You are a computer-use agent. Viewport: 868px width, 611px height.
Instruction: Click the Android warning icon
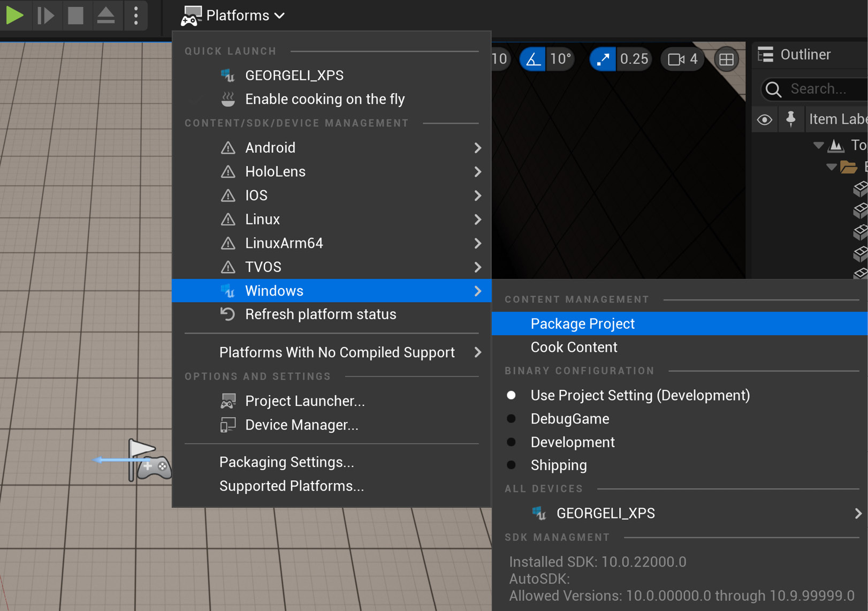coord(228,147)
